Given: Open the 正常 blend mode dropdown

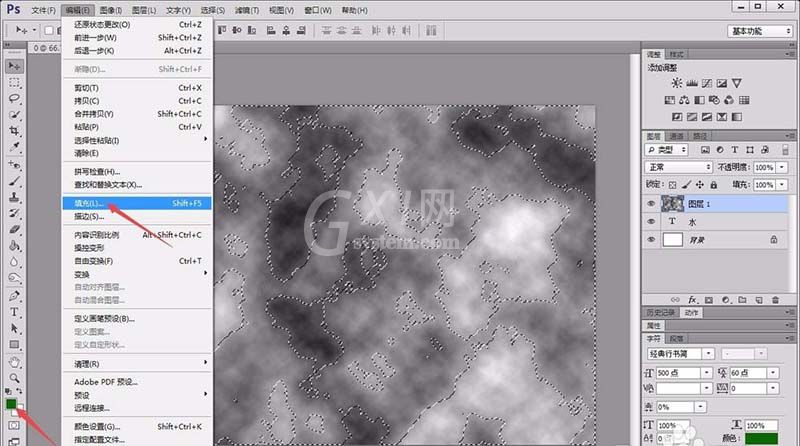Looking at the screenshot, I should click(678, 167).
